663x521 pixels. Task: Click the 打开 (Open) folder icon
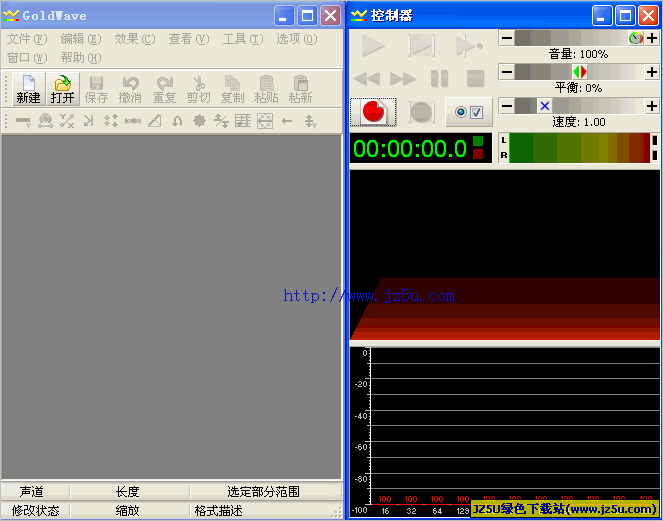(63, 83)
